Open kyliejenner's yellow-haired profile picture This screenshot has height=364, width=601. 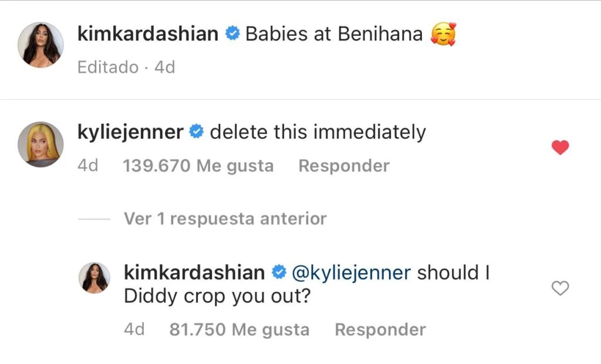(40, 144)
